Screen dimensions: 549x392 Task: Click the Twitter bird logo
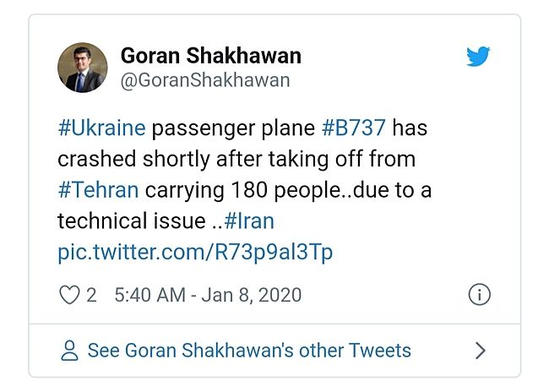tap(479, 57)
